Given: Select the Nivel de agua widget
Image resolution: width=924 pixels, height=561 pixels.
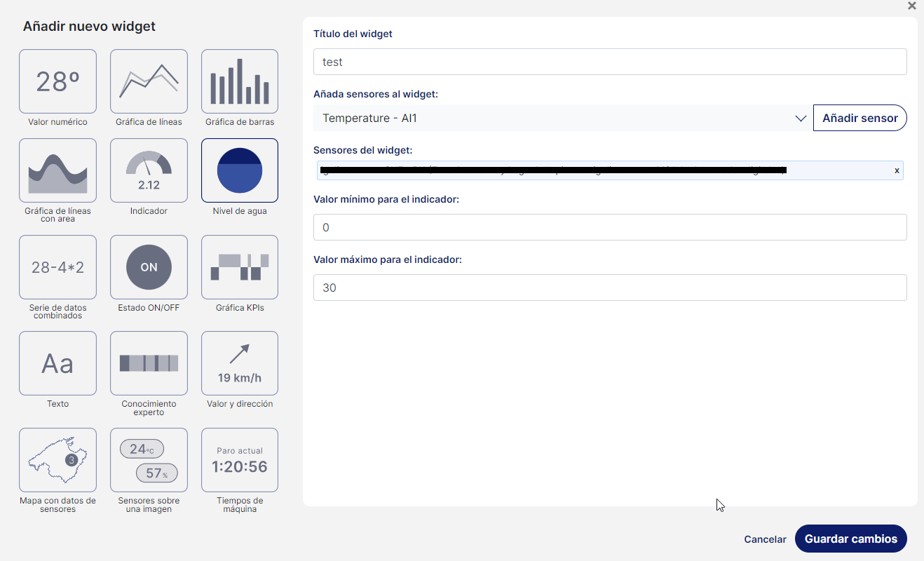Looking at the screenshot, I should pyautogui.click(x=240, y=170).
